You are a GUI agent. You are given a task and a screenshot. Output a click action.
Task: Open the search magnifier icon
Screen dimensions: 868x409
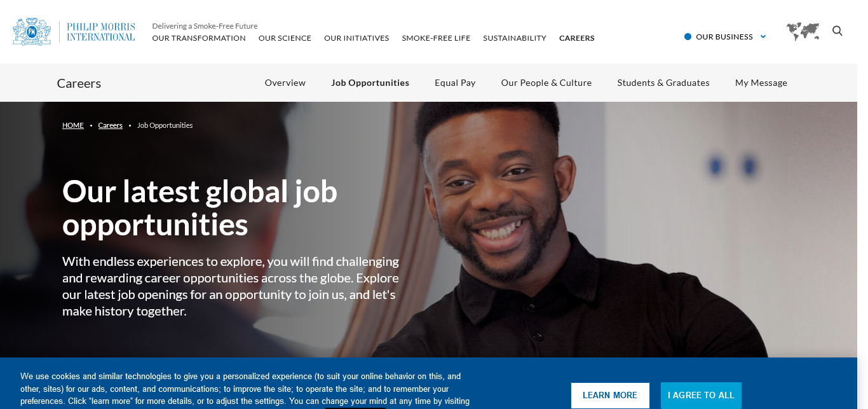click(837, 31)
